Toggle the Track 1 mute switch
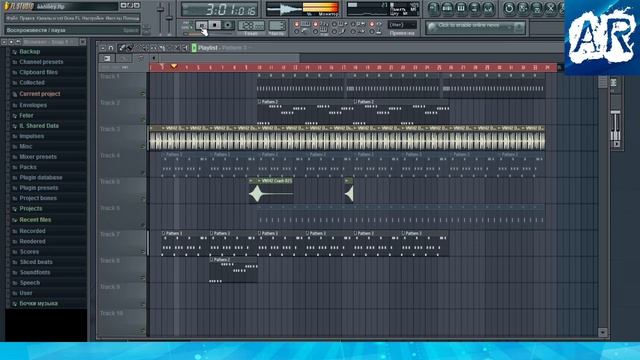This screenshot has height=360, width=640. click(x=142, y=94)
